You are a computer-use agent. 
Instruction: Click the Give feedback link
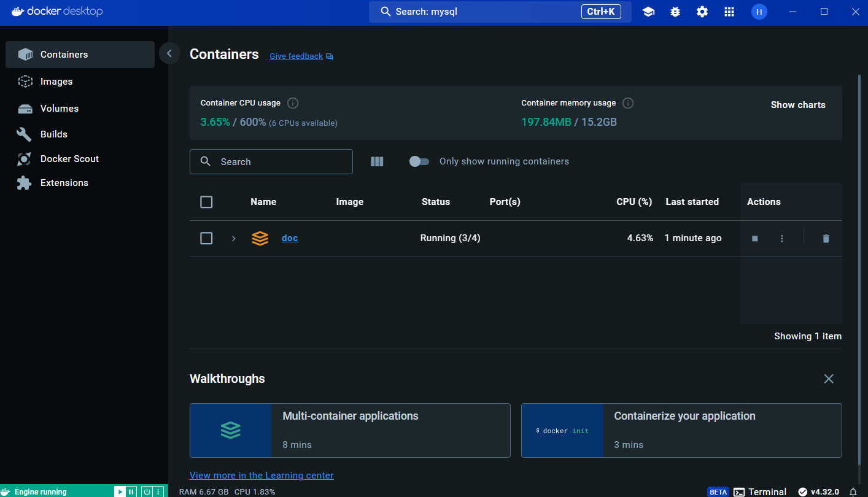pos(296,56)
